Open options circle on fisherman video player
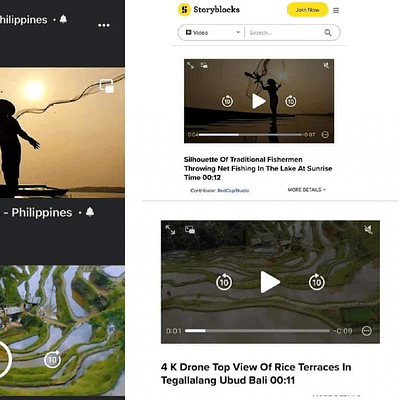The height and width of the screenshot is (400, 400). pos(325,135)
